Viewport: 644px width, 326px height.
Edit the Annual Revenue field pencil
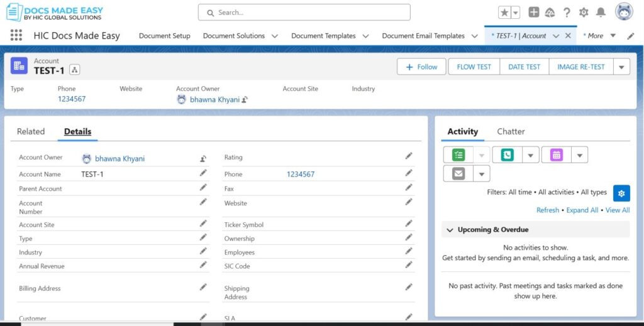(x=203, y=265)
